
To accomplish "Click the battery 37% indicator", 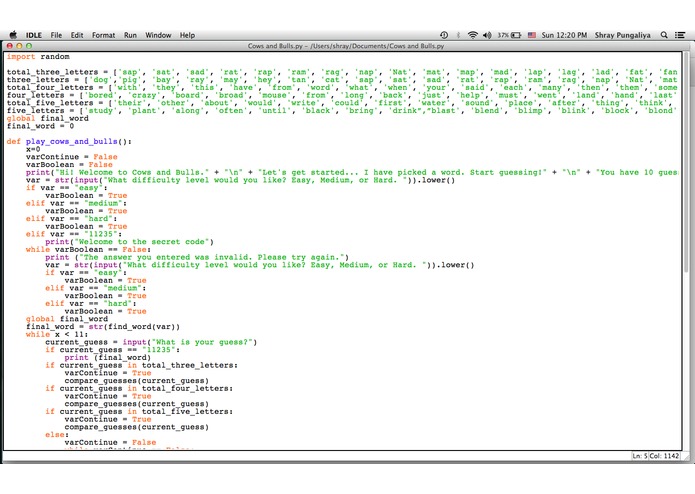I will [x=509, y=35].
